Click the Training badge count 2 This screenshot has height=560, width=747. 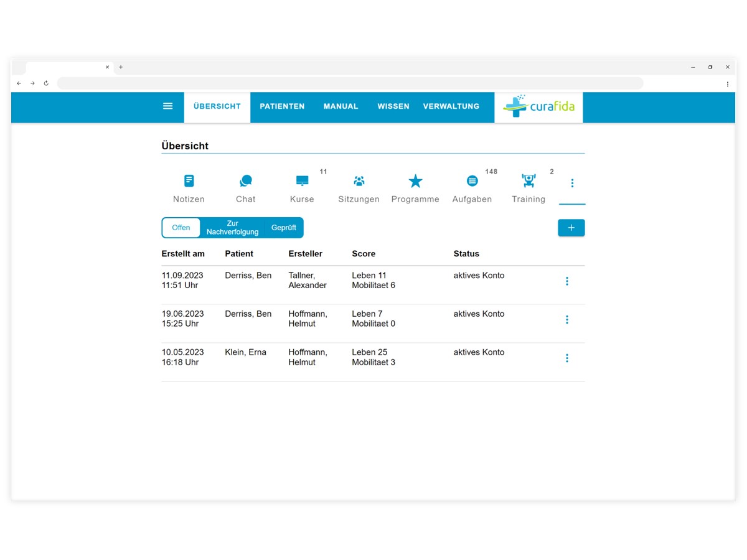(x=552, y=172)
